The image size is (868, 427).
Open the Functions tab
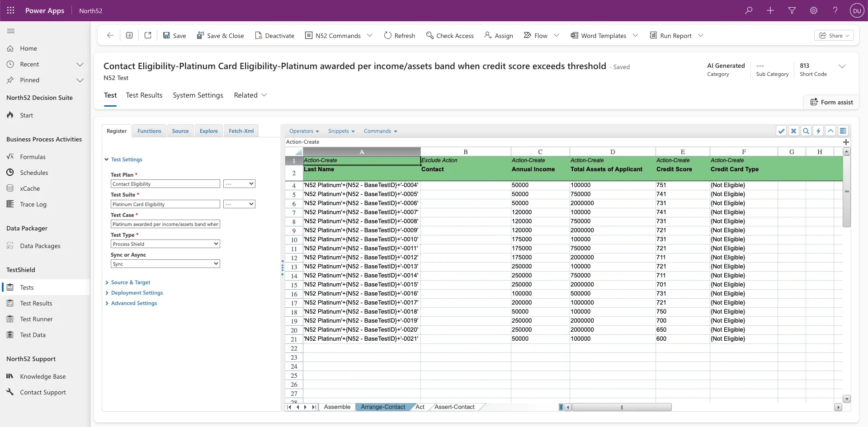[149, 131]
